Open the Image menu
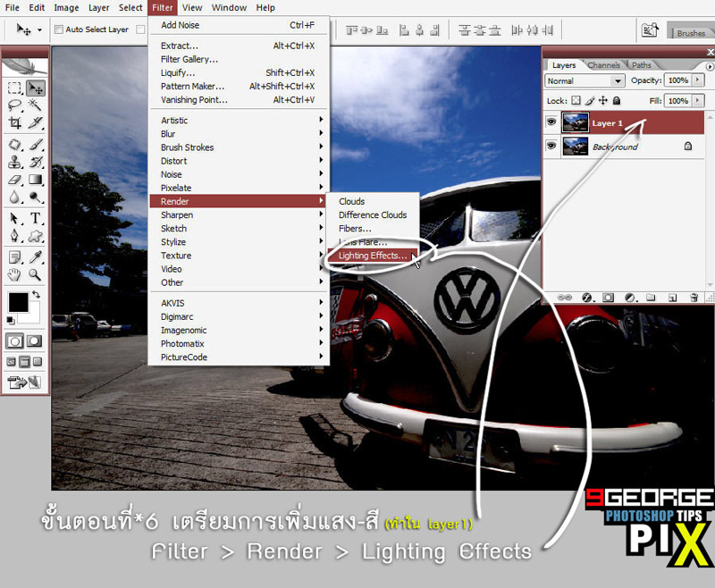715x588 pixels. pyautogui.click(x=66, y=8)
